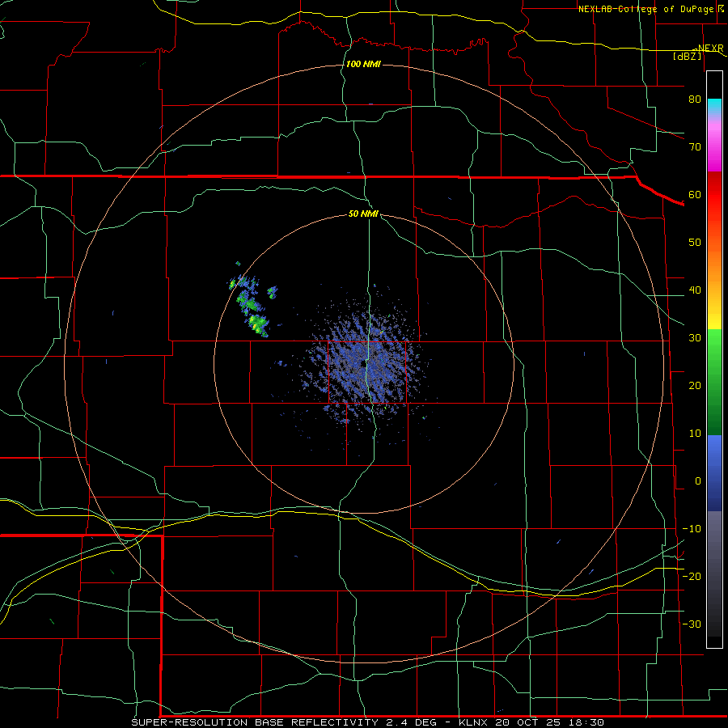Click the KLNX station identifier in the caption

pos(474,722)
